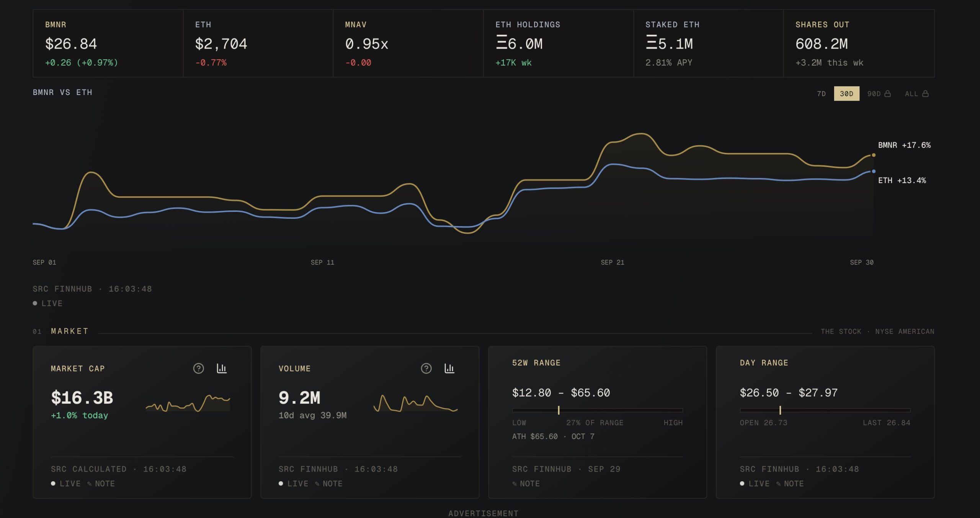Click the Market Cap sparkline chart

coord(188,403)
